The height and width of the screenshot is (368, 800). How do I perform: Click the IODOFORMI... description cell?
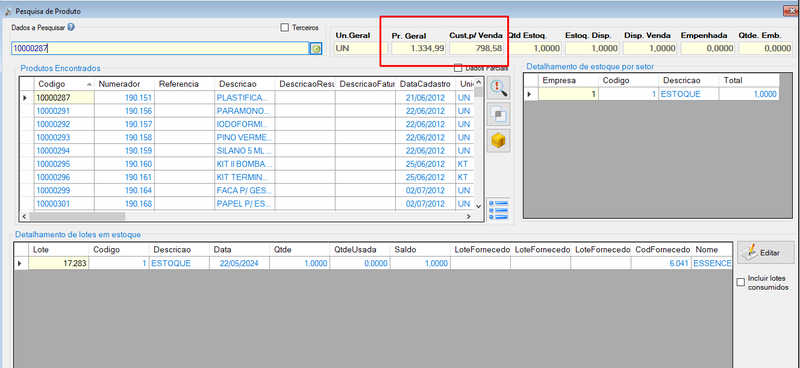tap(244, 124)
